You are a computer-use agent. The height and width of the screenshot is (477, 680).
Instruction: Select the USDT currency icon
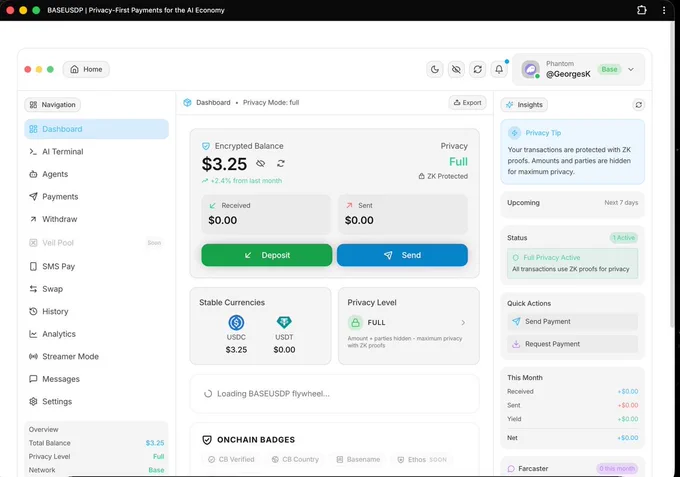click(x=284, y=322)
